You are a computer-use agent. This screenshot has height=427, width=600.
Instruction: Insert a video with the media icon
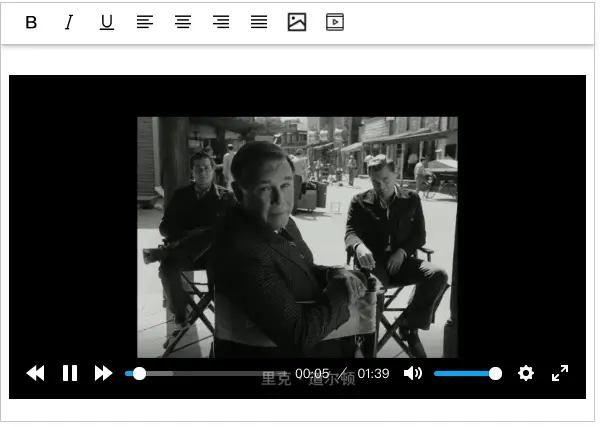coord(335,22)
